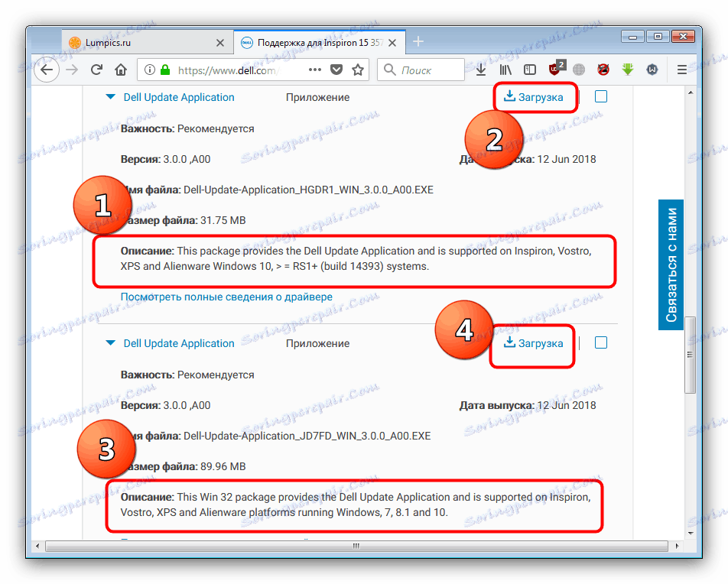Click the 89.96 MB file size text
Screen dimensions: 728x584
[223, 466]
